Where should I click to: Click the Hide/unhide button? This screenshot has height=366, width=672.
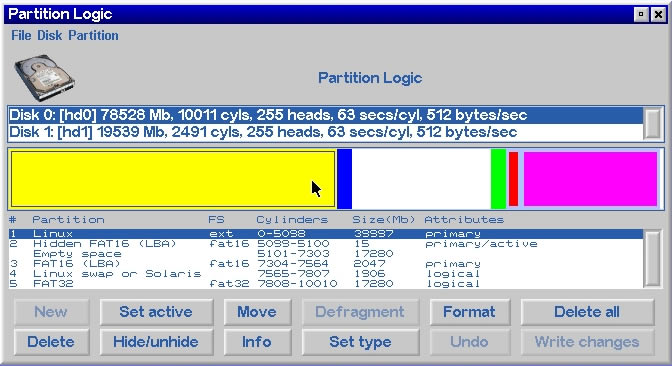pyautogui.click(x=156, y=342)
